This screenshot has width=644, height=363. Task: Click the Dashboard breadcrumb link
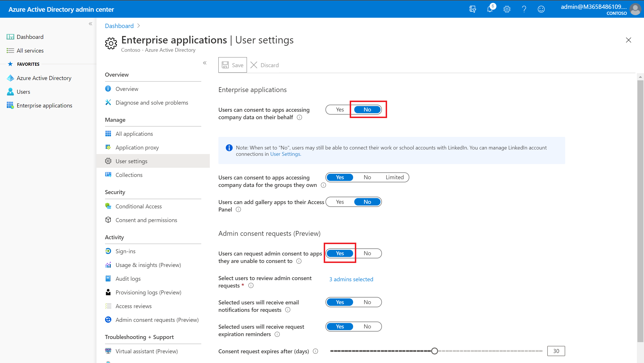pyautogui.click(x=119, y=26)
